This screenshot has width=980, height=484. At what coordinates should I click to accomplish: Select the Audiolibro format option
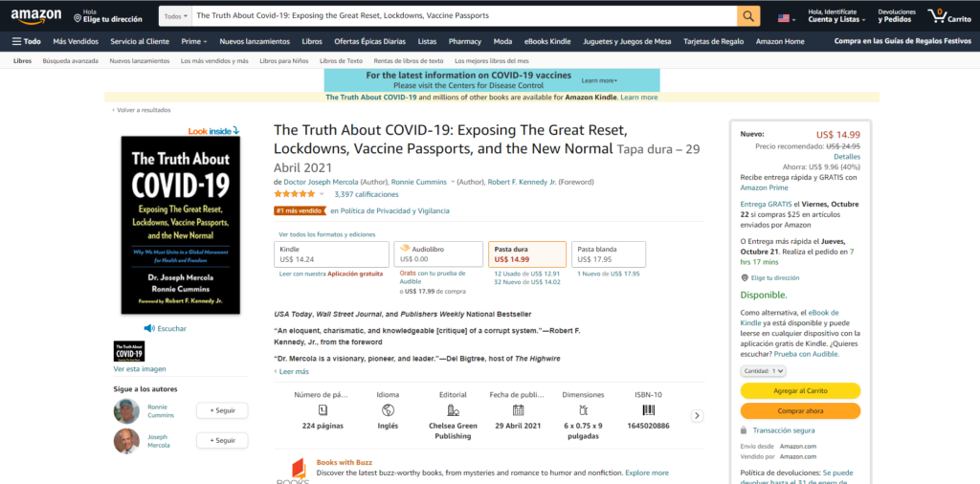coord(438,254)
